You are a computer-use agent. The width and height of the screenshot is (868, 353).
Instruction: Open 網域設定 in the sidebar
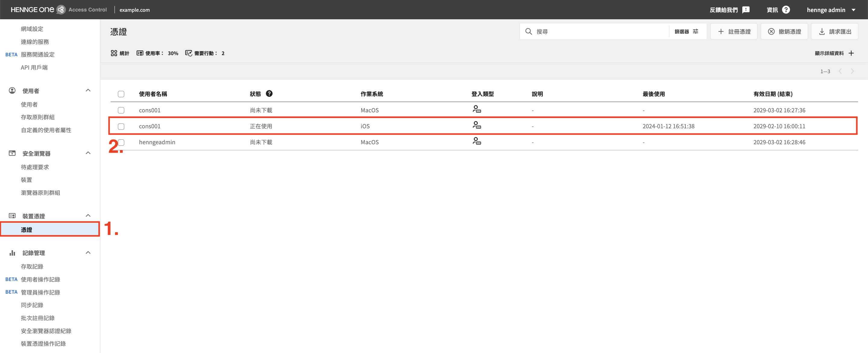(x=32, y=29)
